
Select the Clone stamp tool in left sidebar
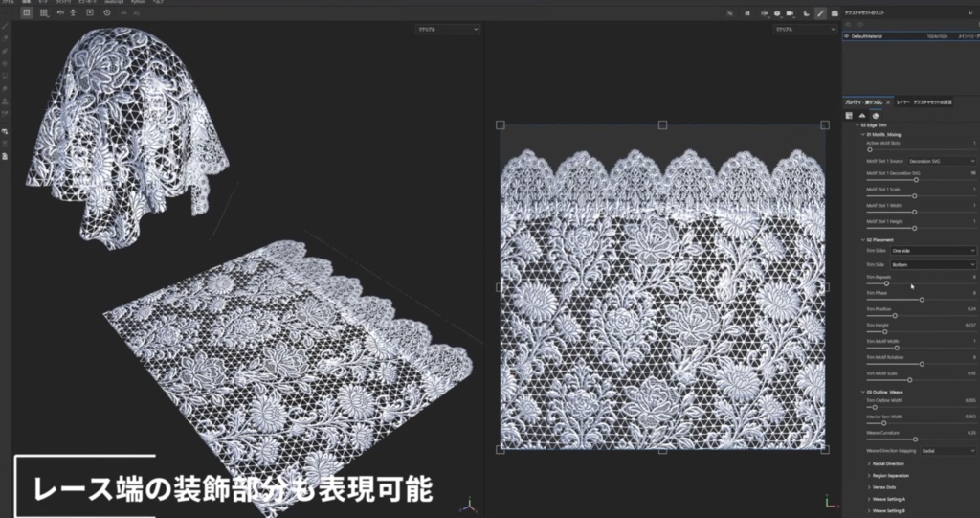click(x=5, y=101)
